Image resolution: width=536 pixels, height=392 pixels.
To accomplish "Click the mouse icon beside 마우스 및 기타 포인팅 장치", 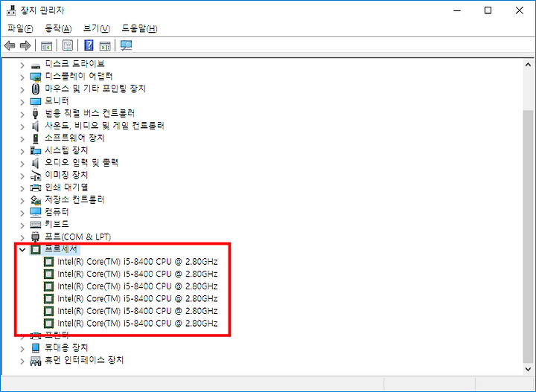I will 36,89.
